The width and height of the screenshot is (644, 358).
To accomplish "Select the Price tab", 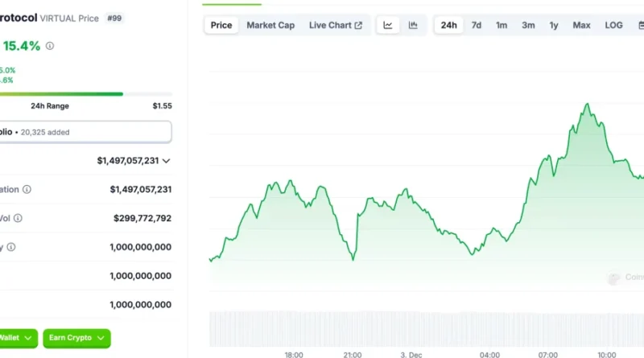I will coord(221,25).
